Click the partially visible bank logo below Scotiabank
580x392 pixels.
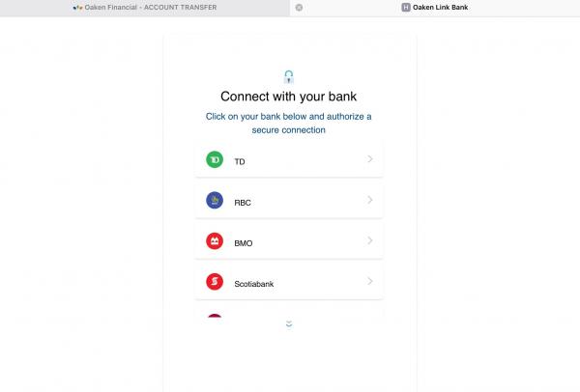point(215,316)
